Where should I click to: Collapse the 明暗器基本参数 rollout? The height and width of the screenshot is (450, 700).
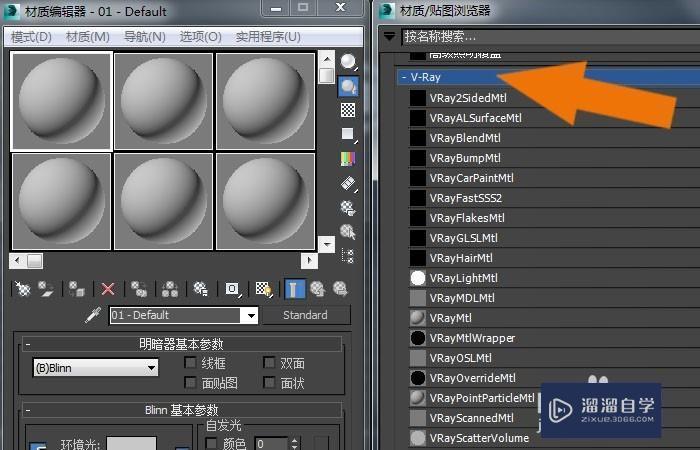[28, 344]
